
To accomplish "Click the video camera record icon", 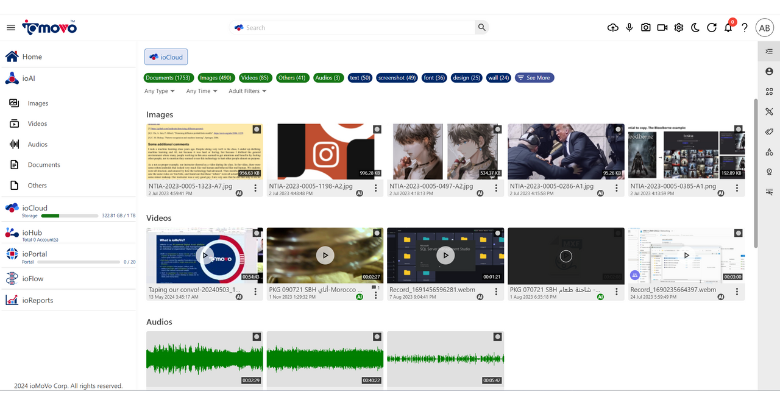I will (x=662, y=28).
